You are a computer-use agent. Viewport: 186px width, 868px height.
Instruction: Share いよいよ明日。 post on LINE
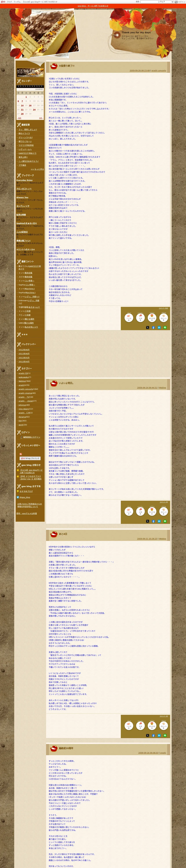pos(165,521)
